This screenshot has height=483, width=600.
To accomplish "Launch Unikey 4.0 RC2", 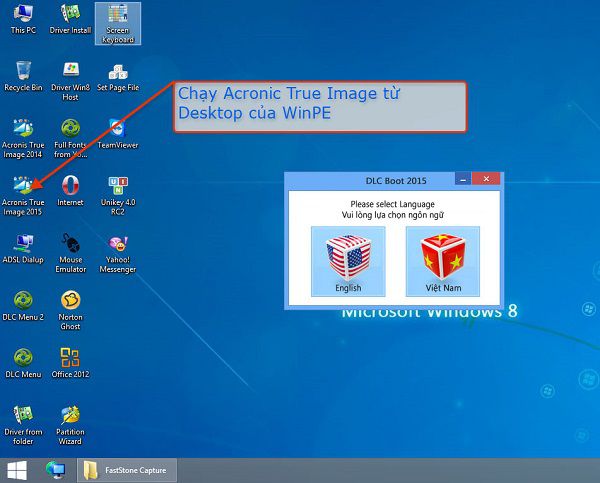I will (x=118, y=196).
